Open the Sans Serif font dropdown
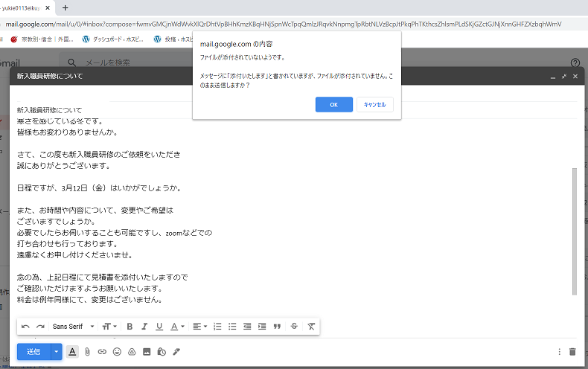Screen dimensions: 588x369 coord(74,327)
